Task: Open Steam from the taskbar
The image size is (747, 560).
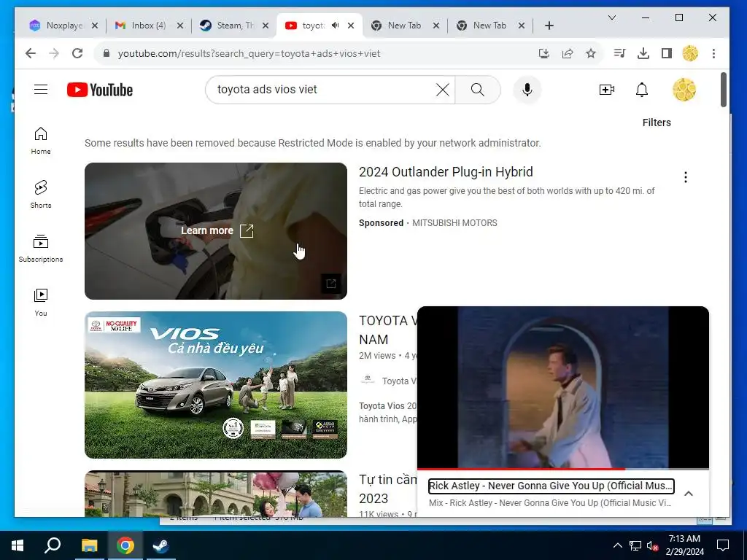Action: pos(160,545)
